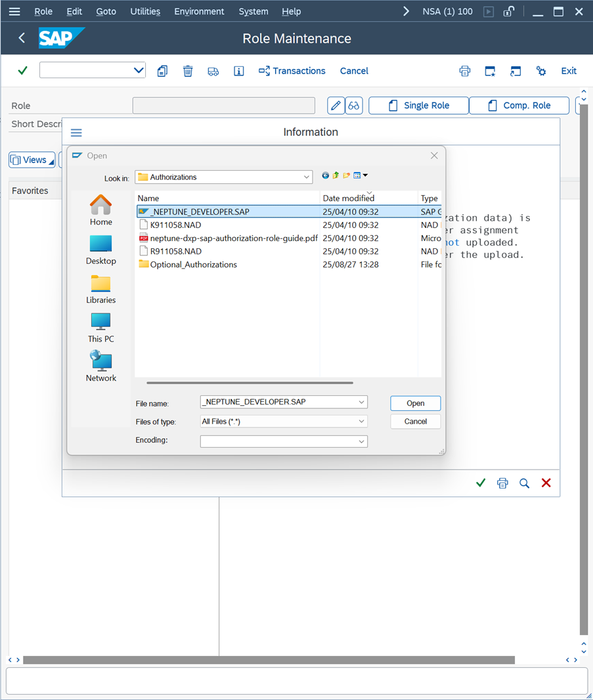Expand the command field dropdown arrow
Image resolution: width=593 pixels, height=700 pixels.
139,71
